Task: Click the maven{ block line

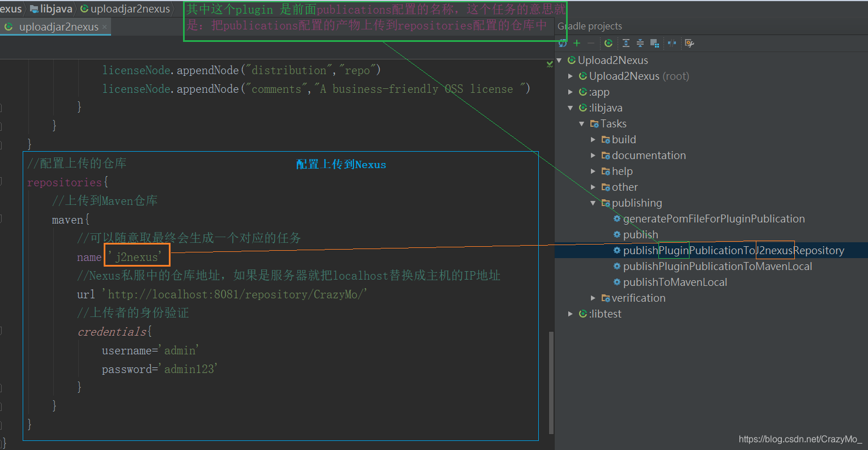Action: click(x=71, y=220)
